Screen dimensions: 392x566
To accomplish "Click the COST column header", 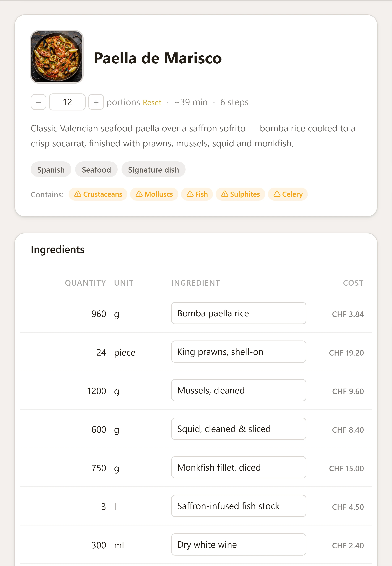I will click(353, 283).
